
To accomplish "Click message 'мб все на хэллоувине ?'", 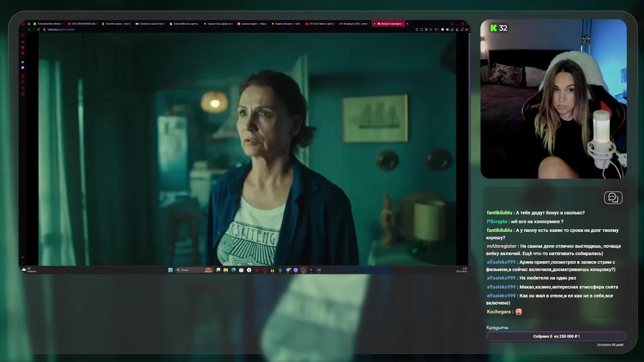I will [x=537, y=221].
